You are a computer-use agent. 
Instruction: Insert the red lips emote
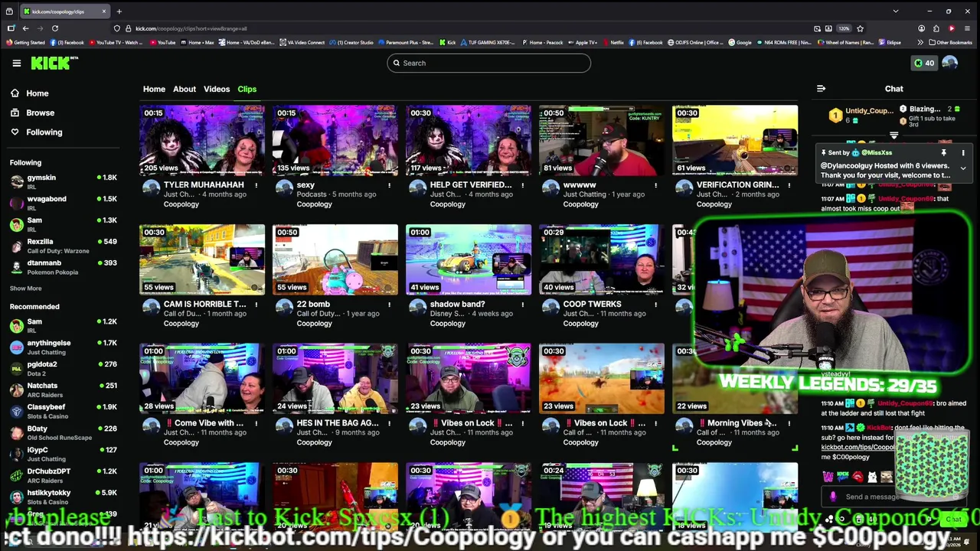click(857, 477)
